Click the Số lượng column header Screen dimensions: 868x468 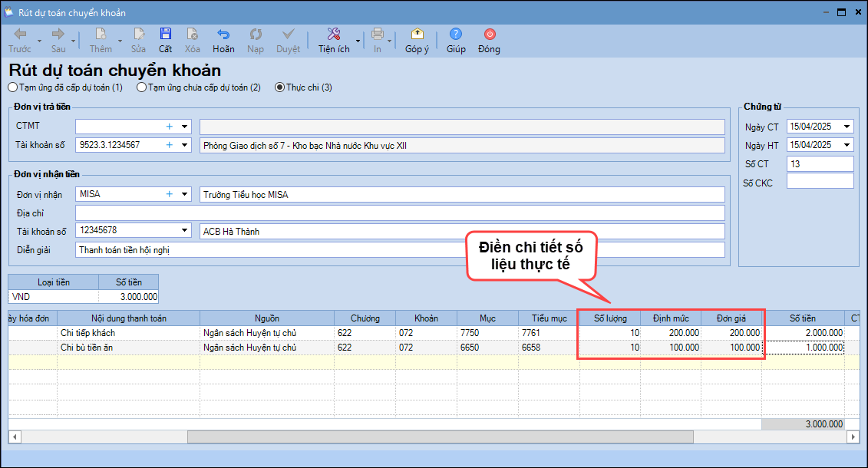(x=610, y=318)
